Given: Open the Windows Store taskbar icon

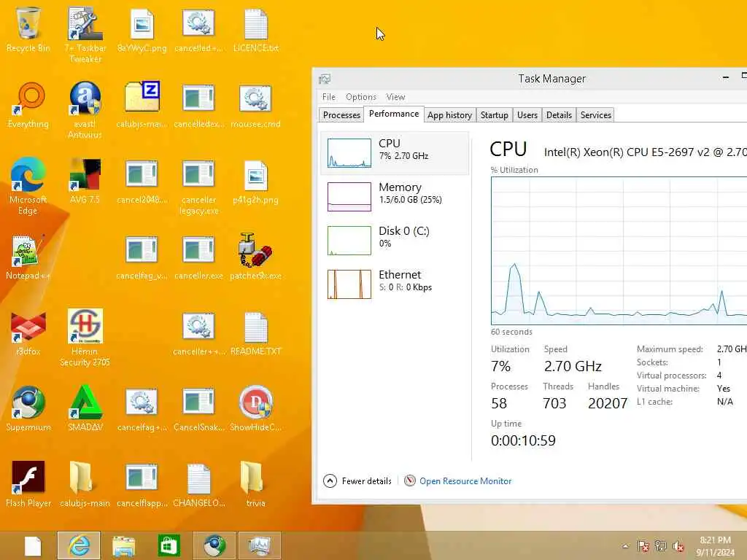Looking at the screenshot, I should pyautogui.click(x=169, y=545).
